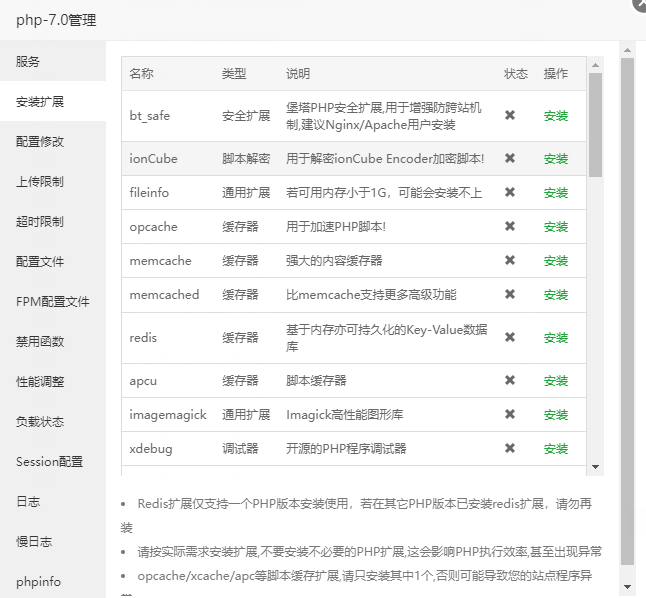Click the 状态 column header
Viewport: 646px width, 598px height.
pyautogui.click(x=516, y=74)
